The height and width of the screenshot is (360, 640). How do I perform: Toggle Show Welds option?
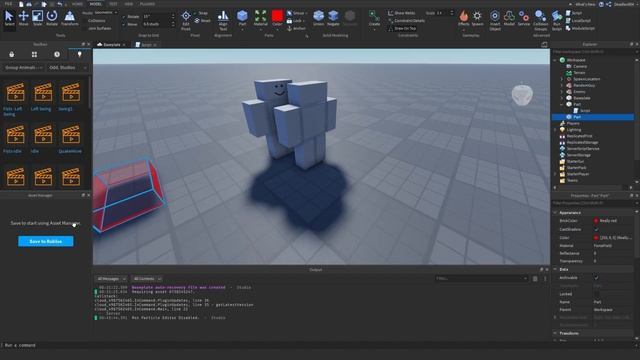402,13
